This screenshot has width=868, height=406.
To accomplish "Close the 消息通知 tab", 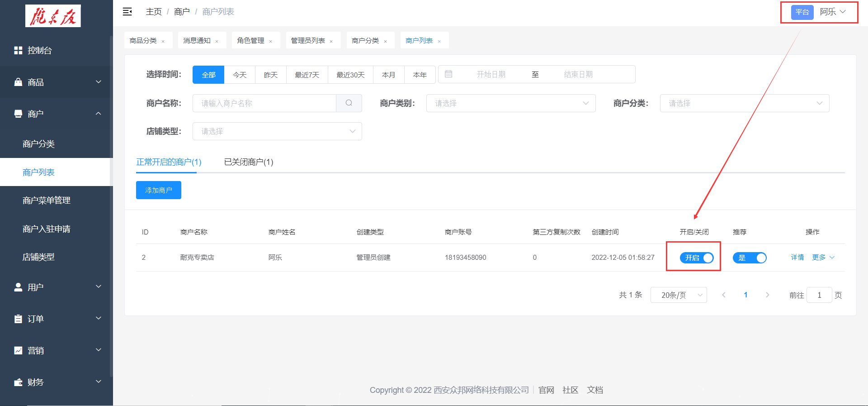I will [x=217, y=41].
